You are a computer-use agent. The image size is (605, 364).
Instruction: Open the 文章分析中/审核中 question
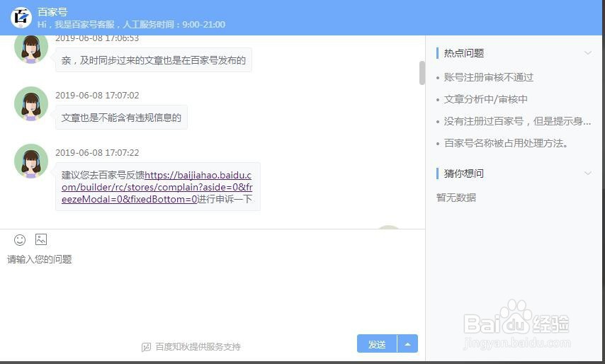coord(485,99)
